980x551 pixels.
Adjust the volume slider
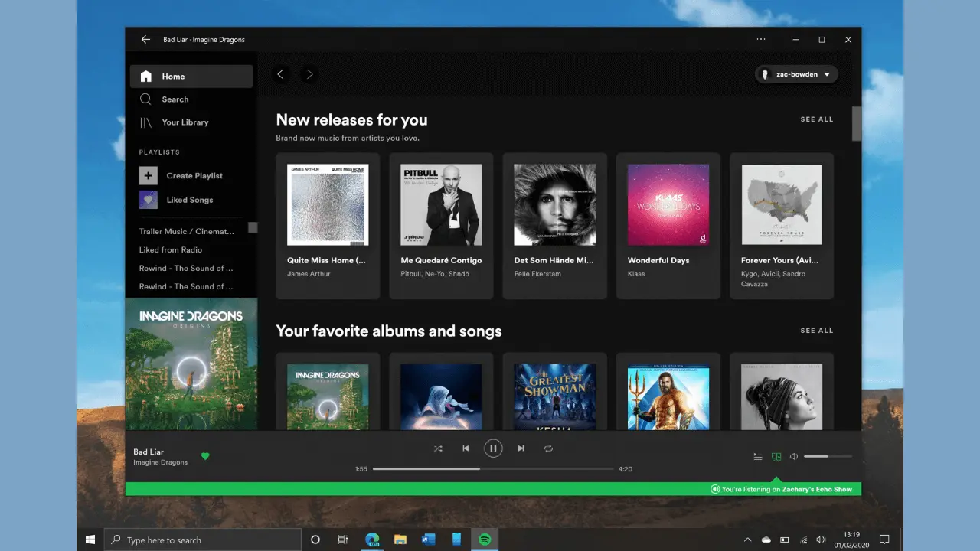click(828, 456)
